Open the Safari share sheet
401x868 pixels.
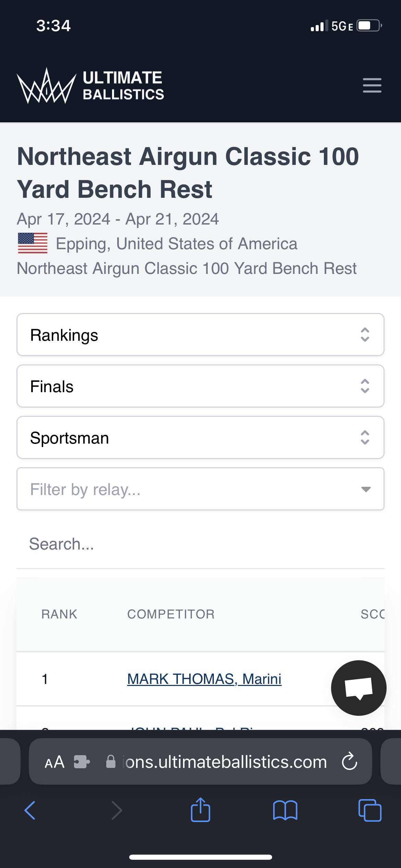click(x=200, y=810)
